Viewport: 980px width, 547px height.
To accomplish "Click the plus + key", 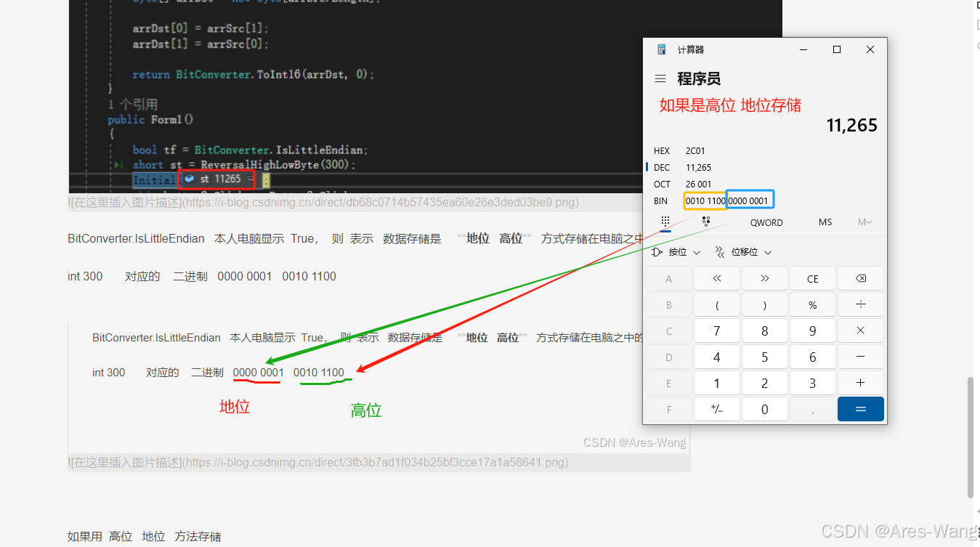I will point(861,384).
